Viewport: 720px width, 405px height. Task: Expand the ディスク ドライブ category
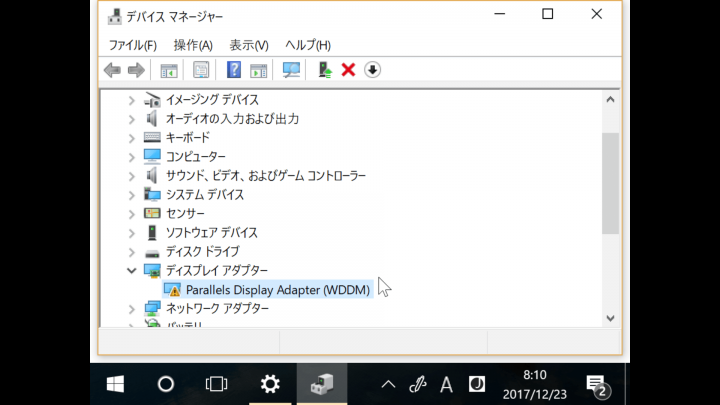pyautogui.click(x=132, y=252)
